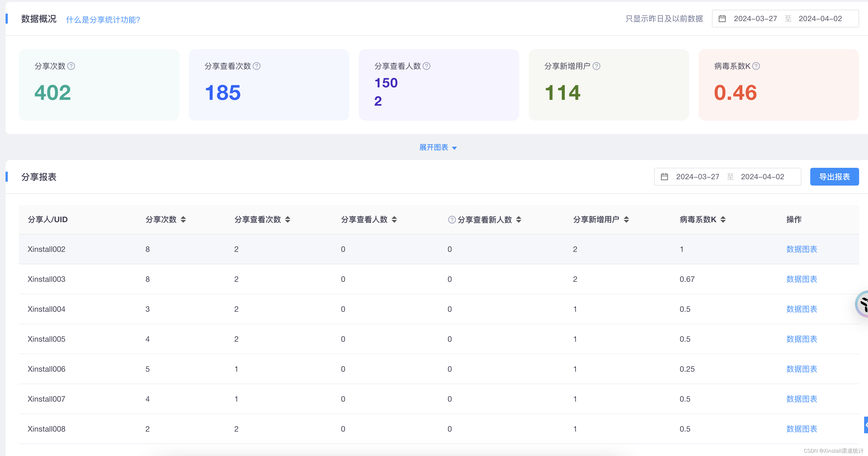Open 数据图表 for Xinstall002
Image resolution: width=868 pixels, height=456 pixels.
802,249
